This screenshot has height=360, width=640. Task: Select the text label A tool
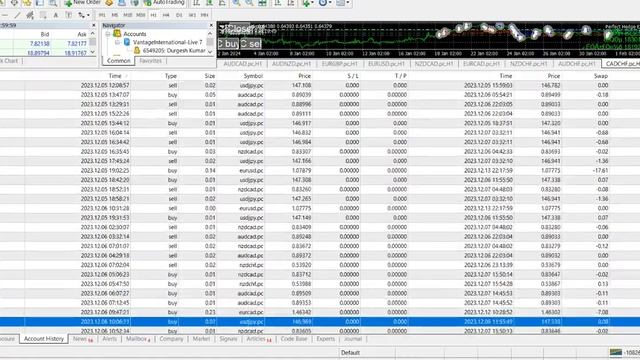(56, 15)
